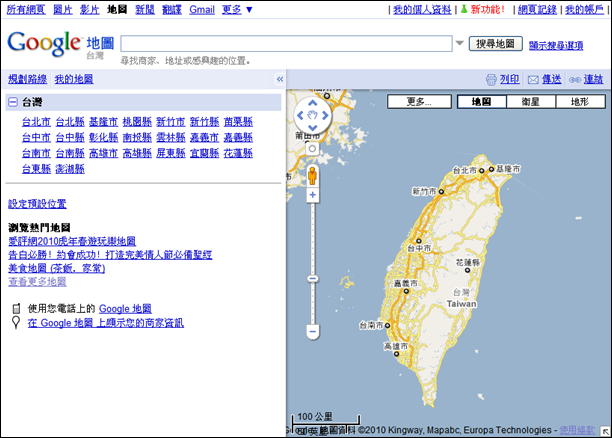Image resolution: width=612 pixels, height=438 pixels.
Task: Zoom in with the plus button
Action: [x=313, y=194]
